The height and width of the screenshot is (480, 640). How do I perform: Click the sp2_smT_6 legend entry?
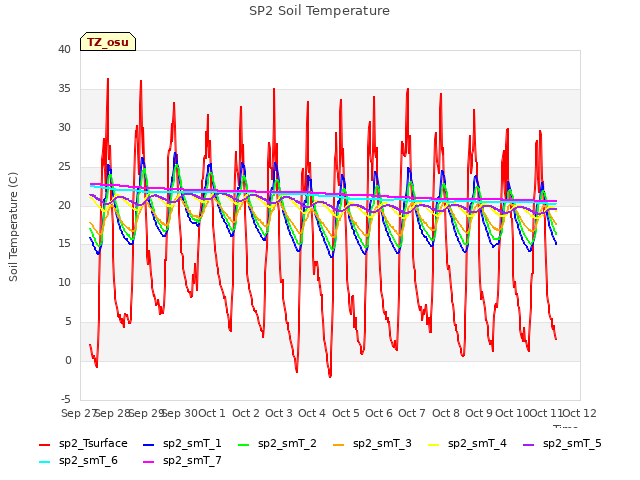coord(78,460)
